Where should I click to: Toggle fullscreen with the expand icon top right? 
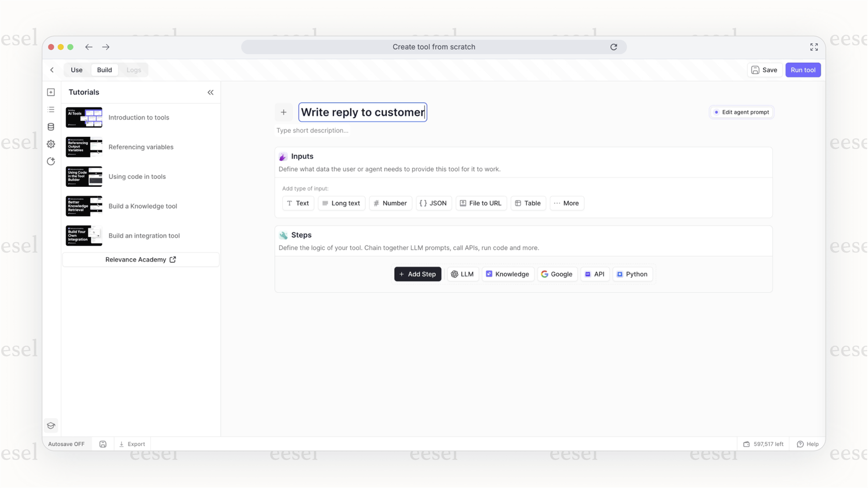pos(814,47)
